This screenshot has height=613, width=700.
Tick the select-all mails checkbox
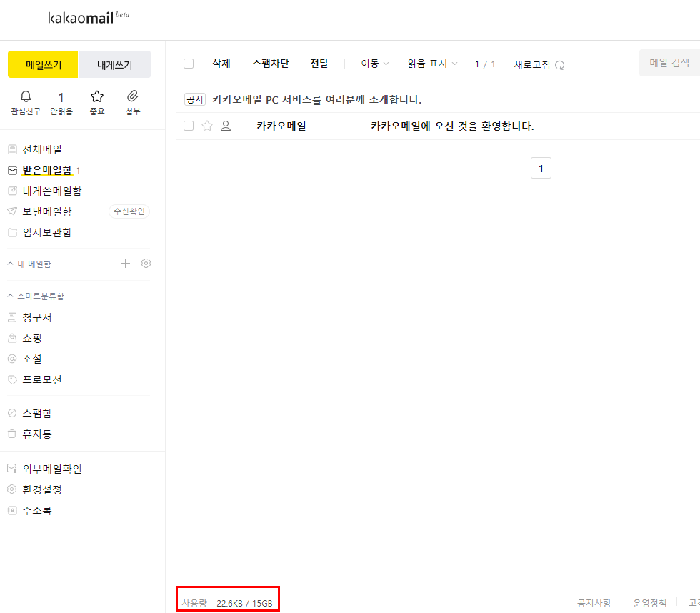pos(189,64)
